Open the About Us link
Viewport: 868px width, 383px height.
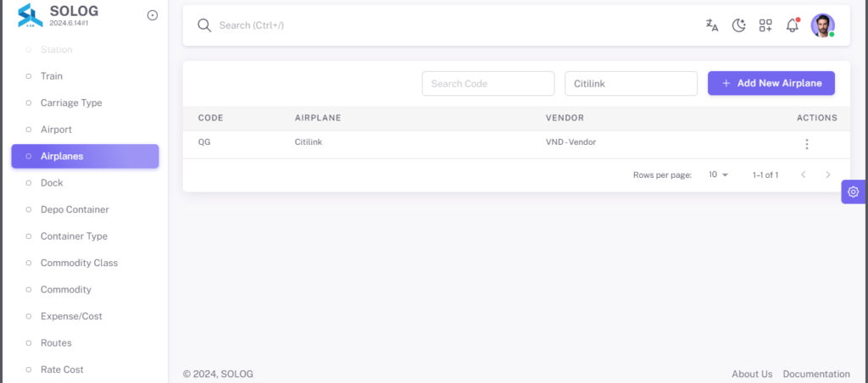point(752,375)
